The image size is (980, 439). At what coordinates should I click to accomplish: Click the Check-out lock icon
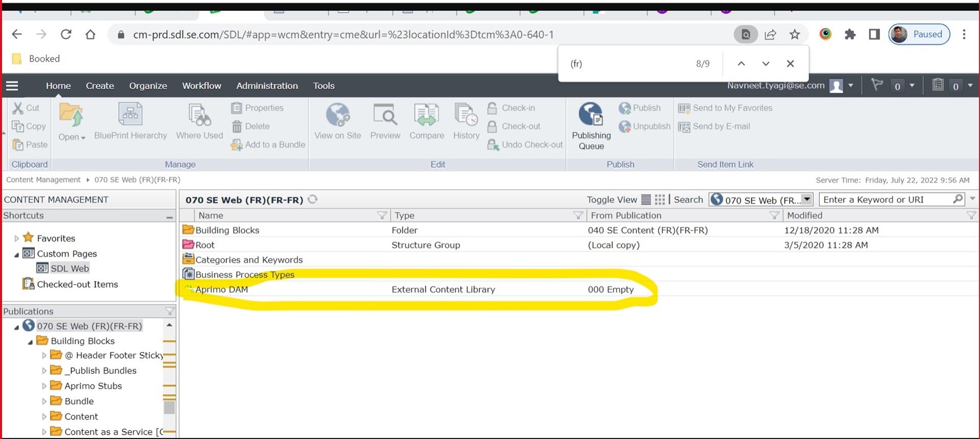[x=492, y=126]
